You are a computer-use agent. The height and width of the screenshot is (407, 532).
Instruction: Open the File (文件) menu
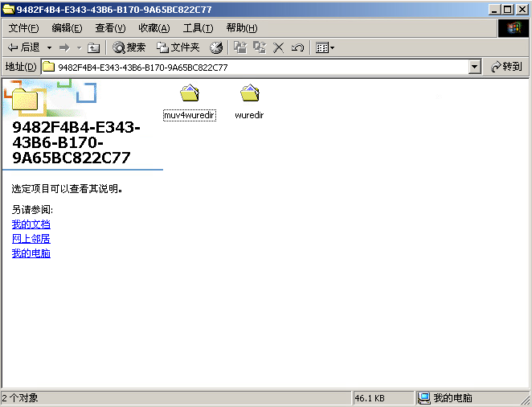click(x=23, y=28)
